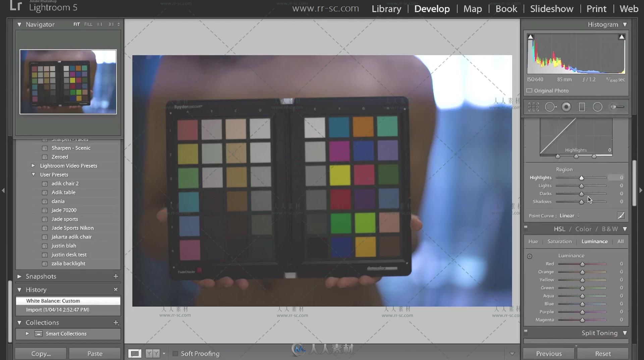The width and height of the screenshot is (644, 360).
Task: Show All HSL adjustments tab
Action: coord(621,241)
